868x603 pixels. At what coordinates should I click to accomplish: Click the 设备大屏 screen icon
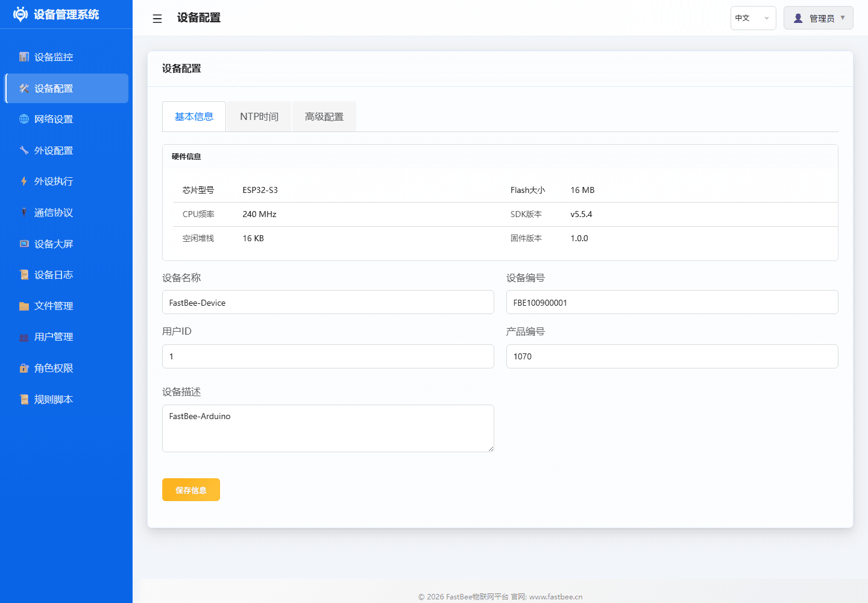click(24, 244)
